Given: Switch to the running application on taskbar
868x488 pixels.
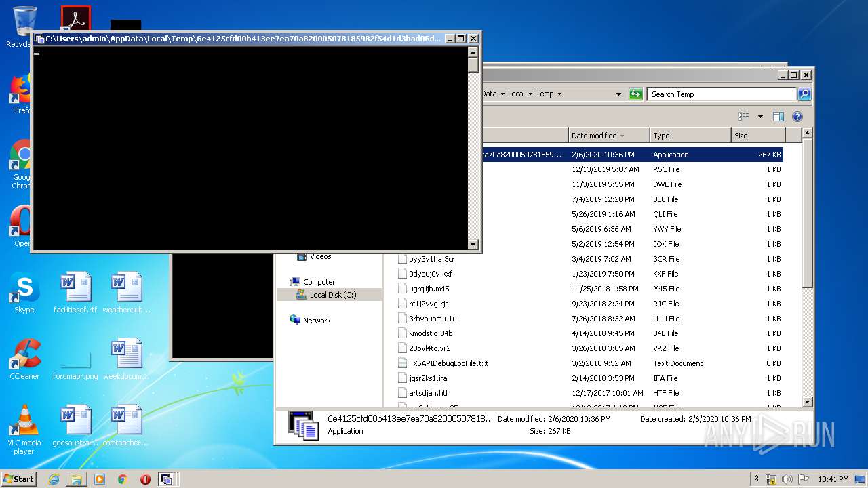Looking at the screenshot, I should pos(166,479).
